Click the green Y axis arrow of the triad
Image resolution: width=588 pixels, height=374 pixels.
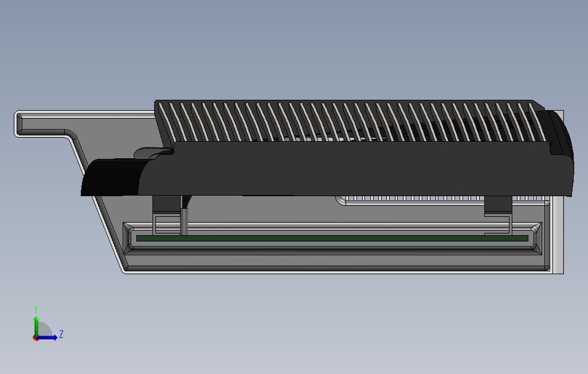36,326
